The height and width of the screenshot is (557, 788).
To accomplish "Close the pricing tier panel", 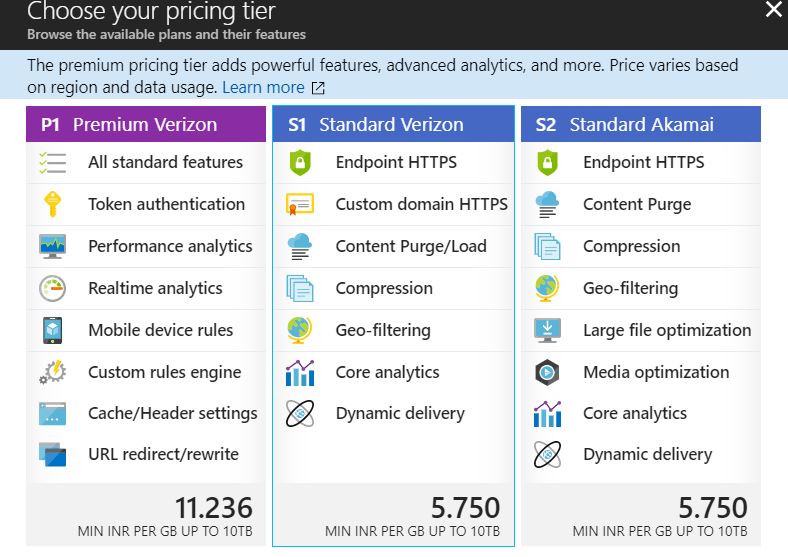I will (773, 11).
